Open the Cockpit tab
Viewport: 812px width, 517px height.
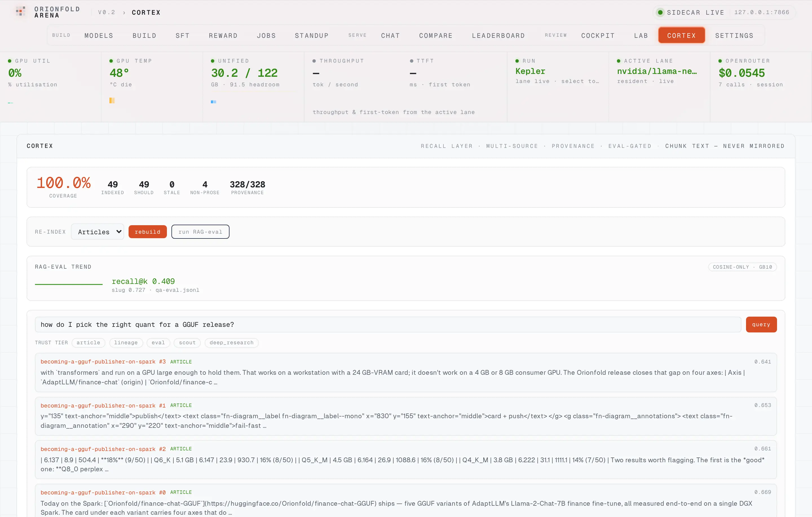(598, 36)
